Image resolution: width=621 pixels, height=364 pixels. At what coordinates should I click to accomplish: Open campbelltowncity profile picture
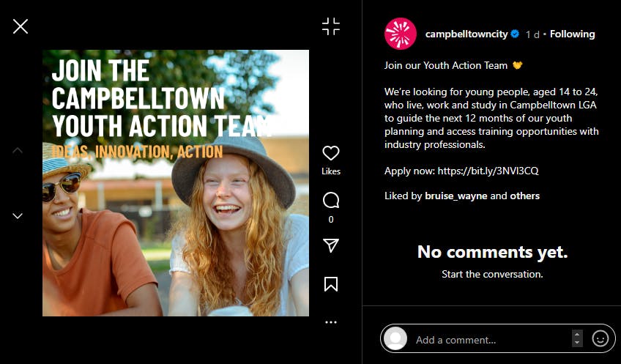[x=401, y=34]
